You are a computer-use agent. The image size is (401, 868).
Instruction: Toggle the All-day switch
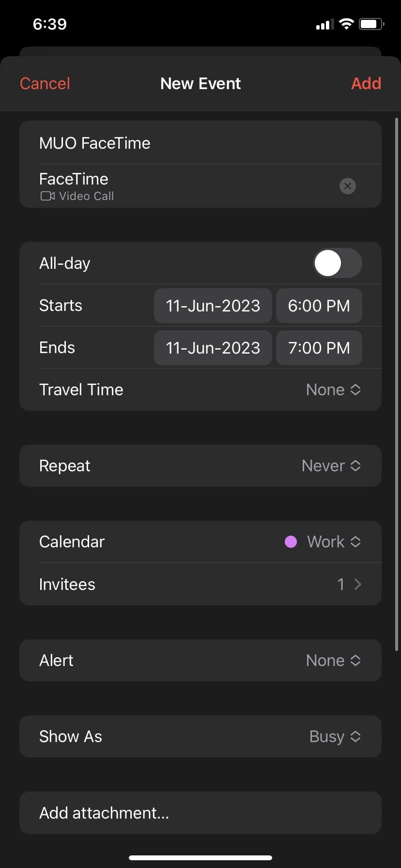click(x=337, y=263)
